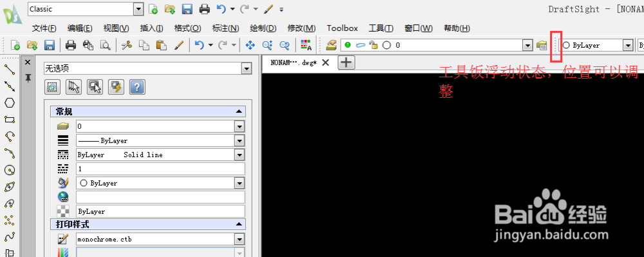Image resolution: width=644 pixels, height=257 pixels.
Task: Select the Infinite line tool
Action: (10, 86)
